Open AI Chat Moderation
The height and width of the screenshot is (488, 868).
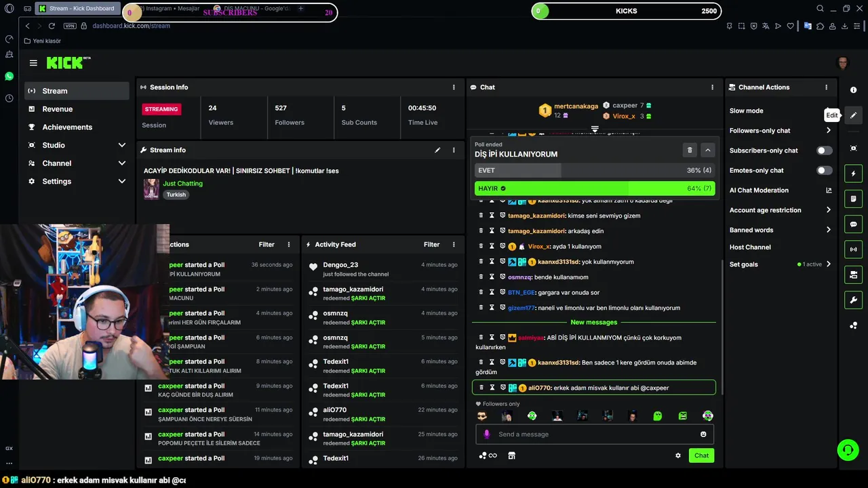point(781,190)
